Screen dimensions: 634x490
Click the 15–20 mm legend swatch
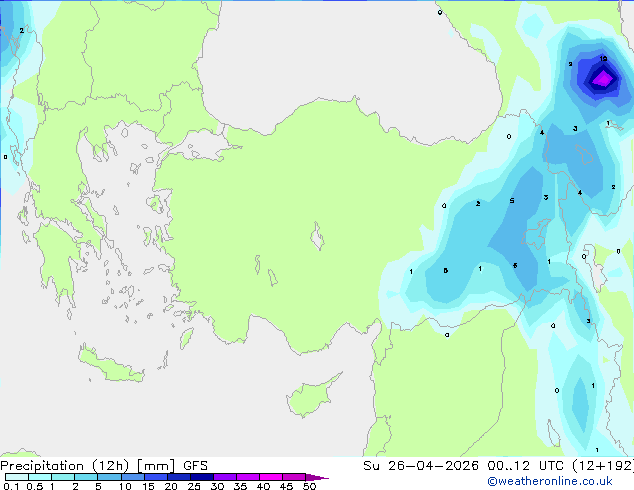155,477
